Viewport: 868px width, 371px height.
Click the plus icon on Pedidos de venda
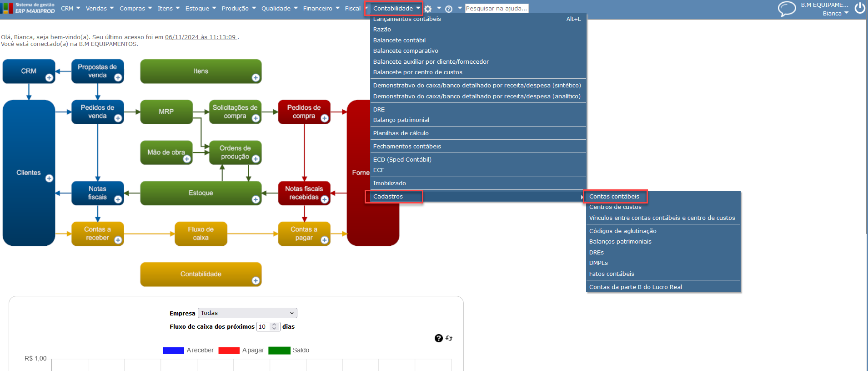coord(118,118)
